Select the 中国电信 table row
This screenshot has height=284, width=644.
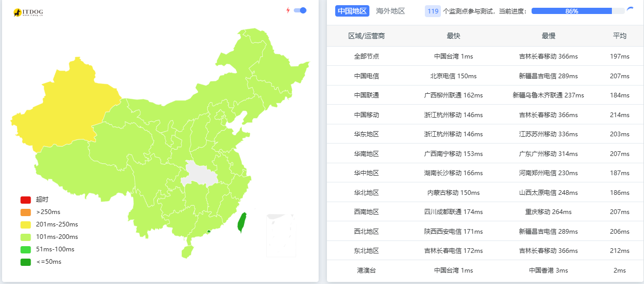click(x=485, y=76)
